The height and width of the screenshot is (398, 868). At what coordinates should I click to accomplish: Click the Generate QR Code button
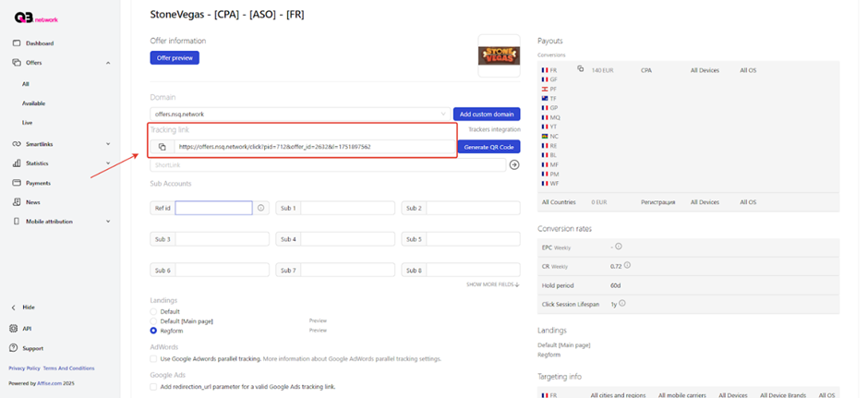(488, 147)
